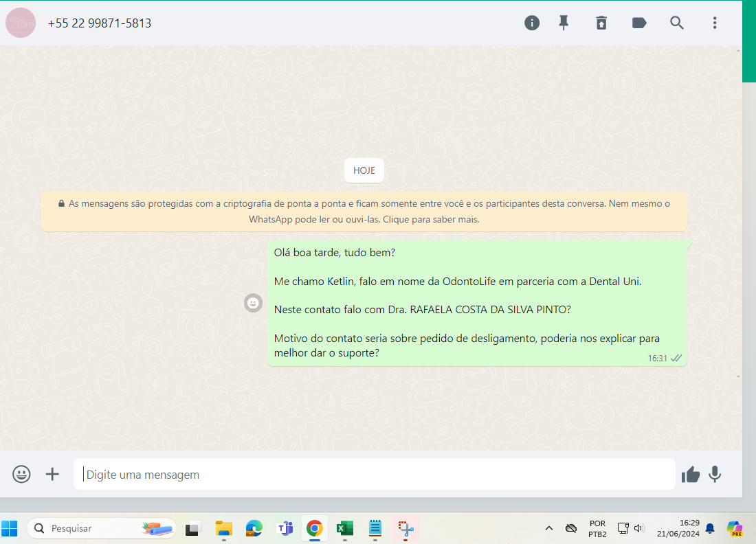
Task: Open Microsoft Teams from taskbar
Action: point(285,529)
